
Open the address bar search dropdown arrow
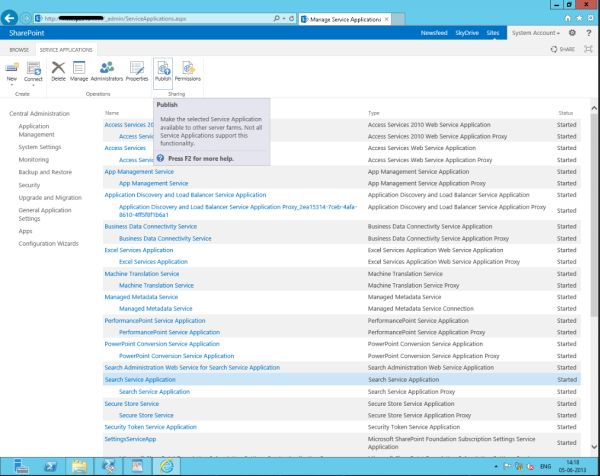pyautogui.click(x=284, y=18)
